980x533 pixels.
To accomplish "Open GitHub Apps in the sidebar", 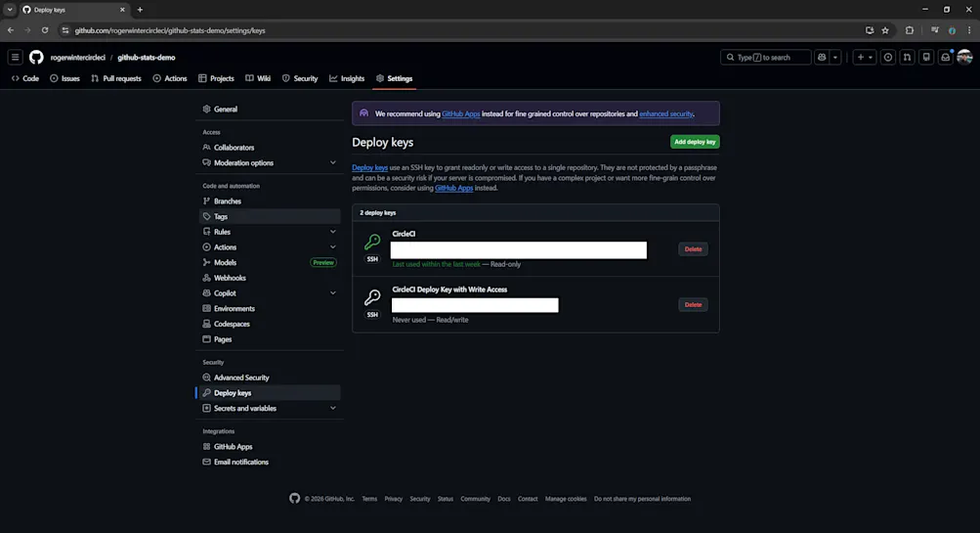I will click(270, 447).
